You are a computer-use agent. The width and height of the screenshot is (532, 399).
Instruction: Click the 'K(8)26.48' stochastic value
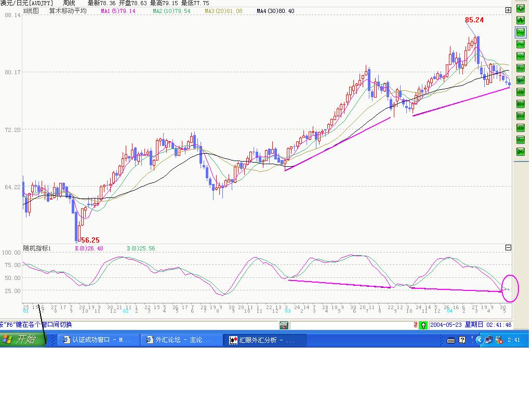click(89, 248)
